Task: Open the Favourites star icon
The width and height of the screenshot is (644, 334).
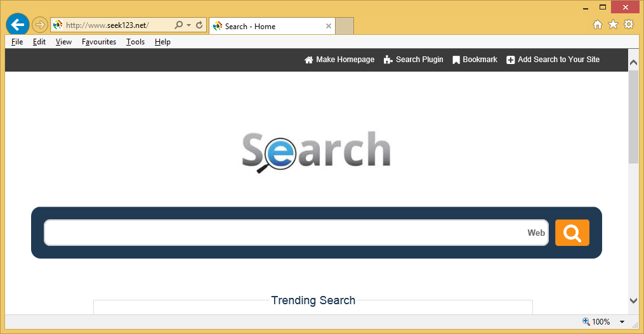Action: click(x=613, y=25)
